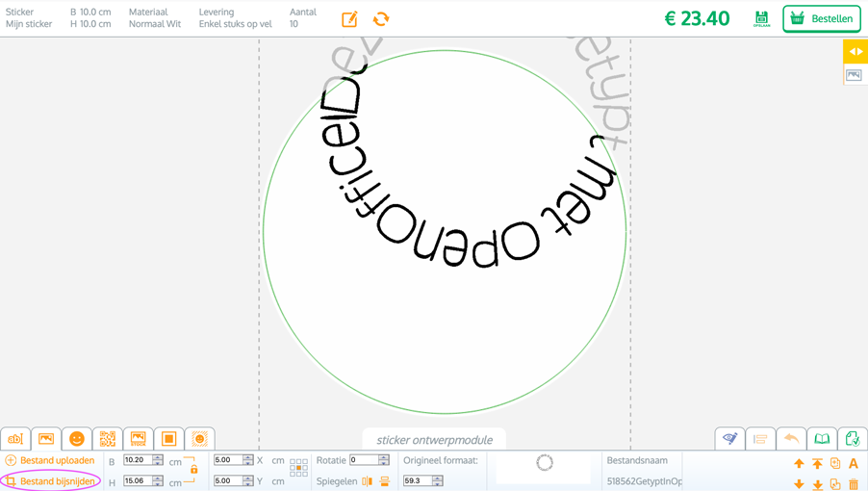The image size is (868, 491).
Task: Click the Rotatie input field
Action: pos(364,460)
